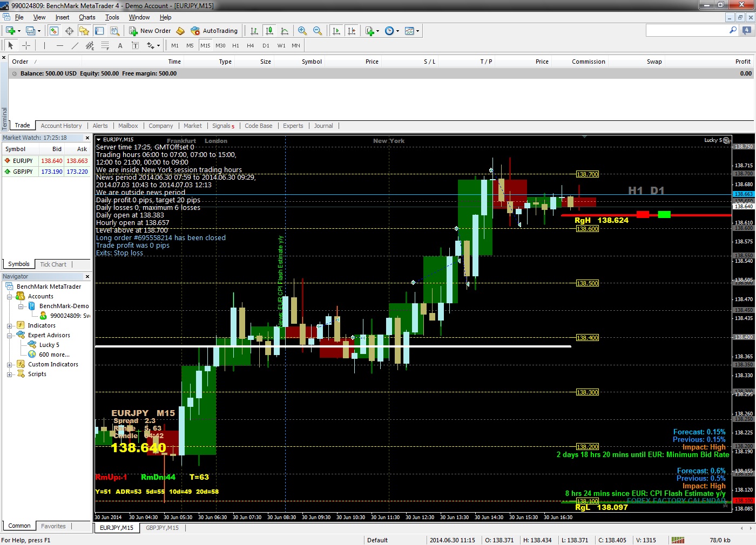Switch to H4 timeframe
Image resolution: width=756 pixels, height=545 pixels.
point(251,45)
